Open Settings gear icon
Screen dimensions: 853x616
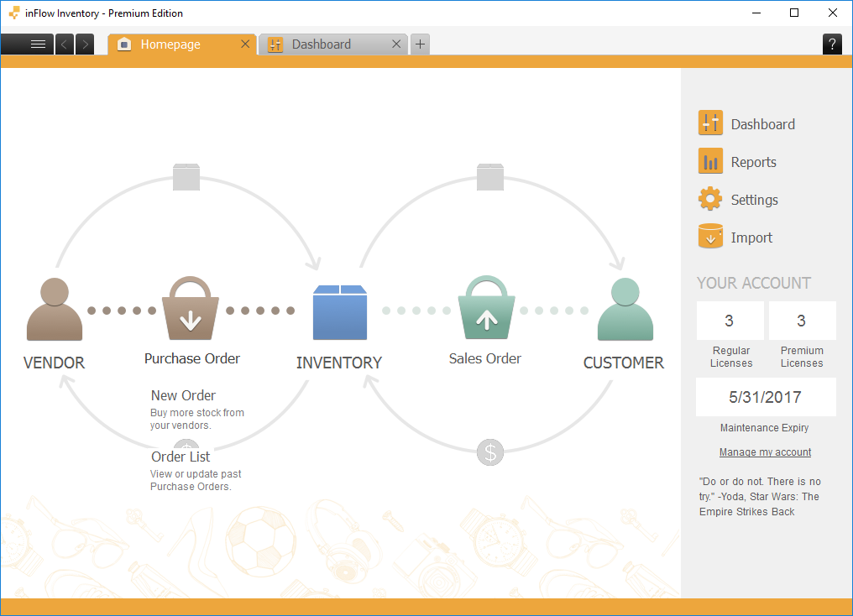[x=710, y=199]
